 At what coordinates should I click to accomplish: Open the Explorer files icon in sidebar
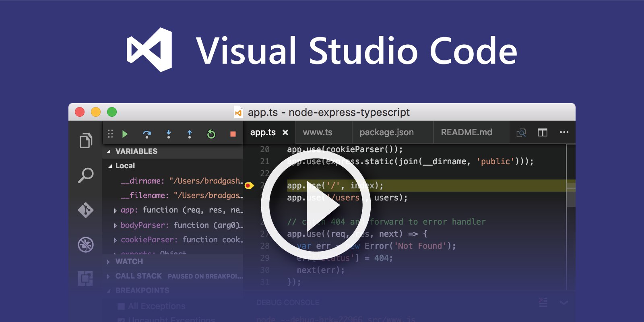(86, 140)
